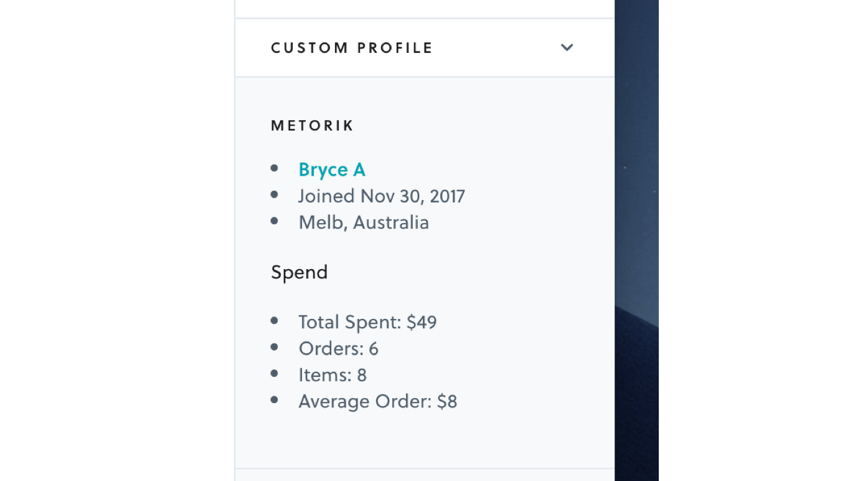Click the bullet next to Joined date
868x481 pixels.
click(x=275, y=195)
